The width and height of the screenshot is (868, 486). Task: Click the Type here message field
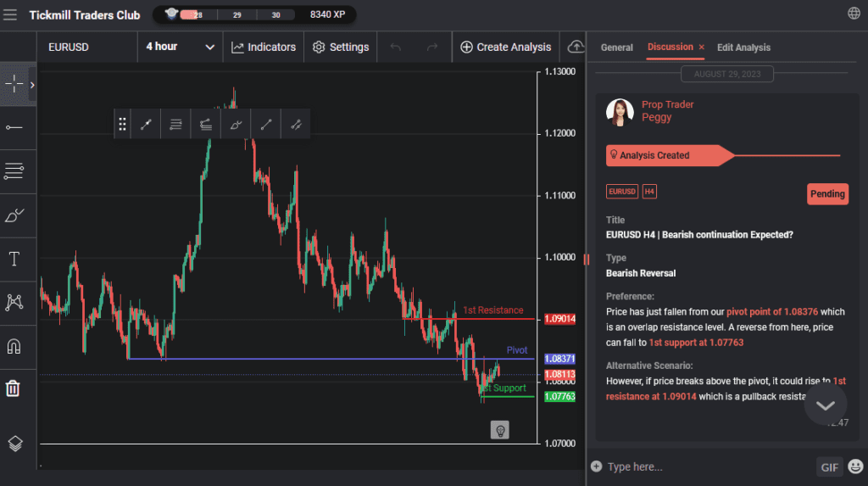[709, 466]
